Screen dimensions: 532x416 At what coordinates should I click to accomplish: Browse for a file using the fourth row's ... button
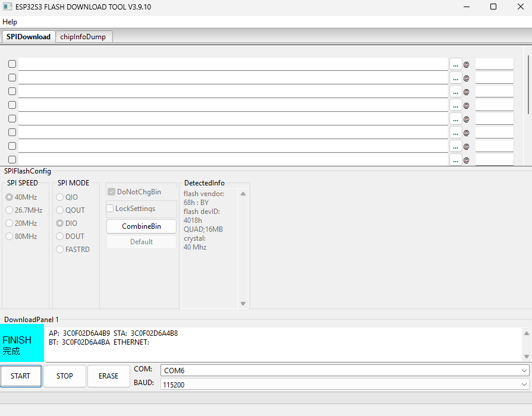click(x=456, y=105)
